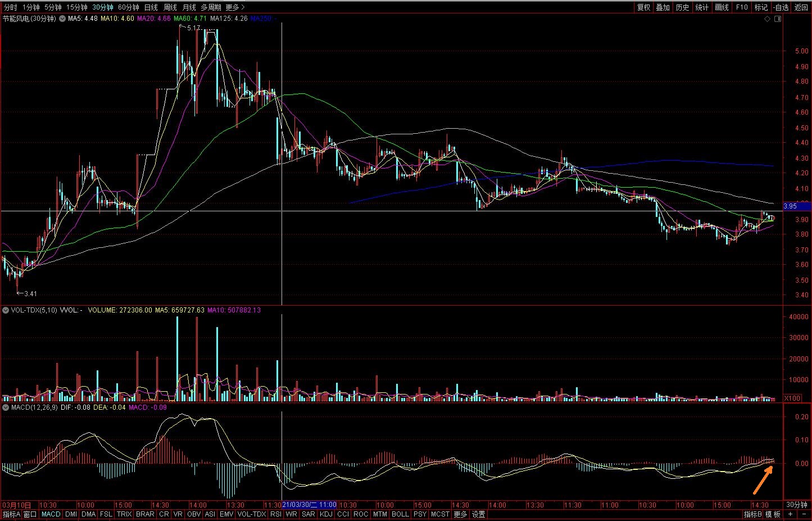The image size is (812, 521).
Task: Select the 指标A indicator group tab
Action: (x=11, y=514)
